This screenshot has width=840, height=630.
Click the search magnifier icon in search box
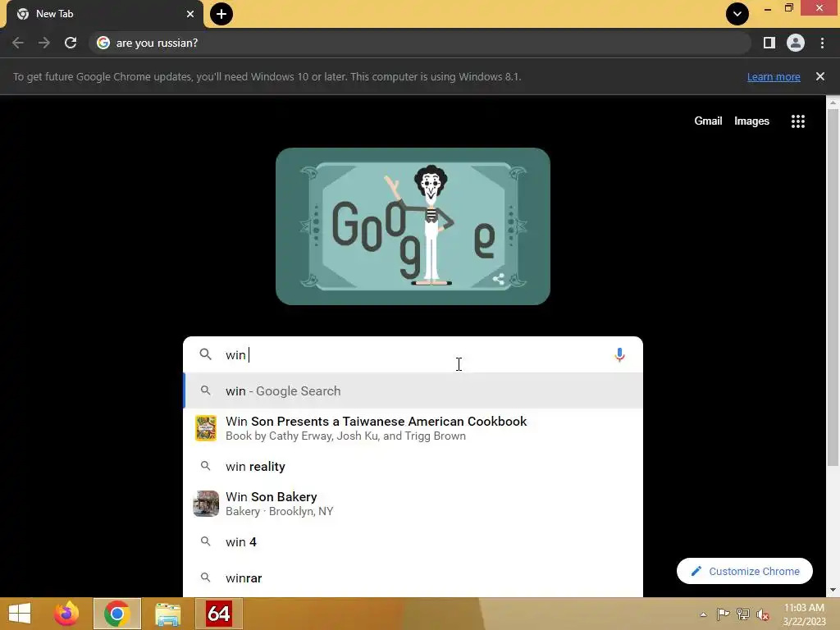[x=206, y=354]
